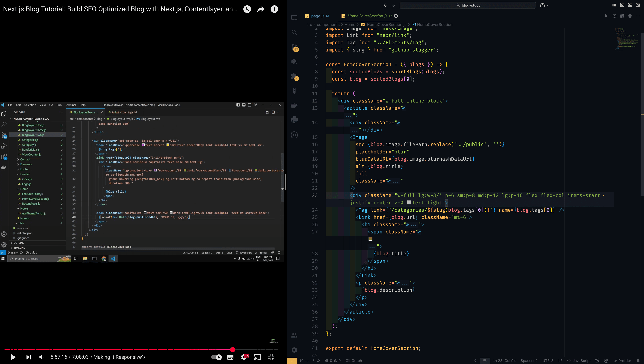Click the src breadcrumb
Viewport: 644px width, 364px height.
click(x=309, y=25)
